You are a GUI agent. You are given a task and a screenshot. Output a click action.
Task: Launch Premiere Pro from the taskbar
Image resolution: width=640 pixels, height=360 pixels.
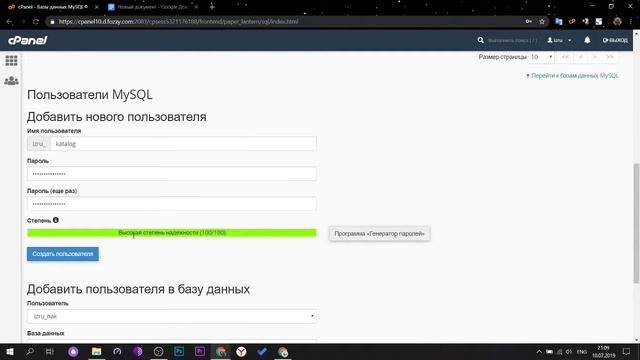(200, 351)
